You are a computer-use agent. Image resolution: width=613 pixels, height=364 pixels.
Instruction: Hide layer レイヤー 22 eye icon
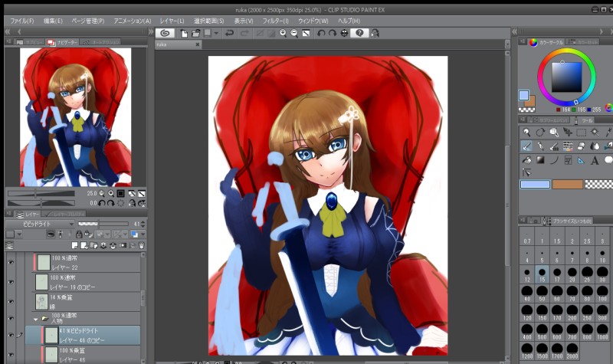(11, 262)
